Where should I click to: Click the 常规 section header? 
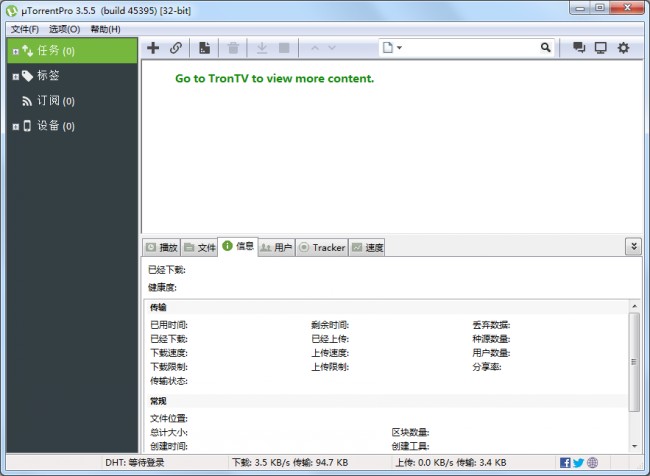coord(158,401)
